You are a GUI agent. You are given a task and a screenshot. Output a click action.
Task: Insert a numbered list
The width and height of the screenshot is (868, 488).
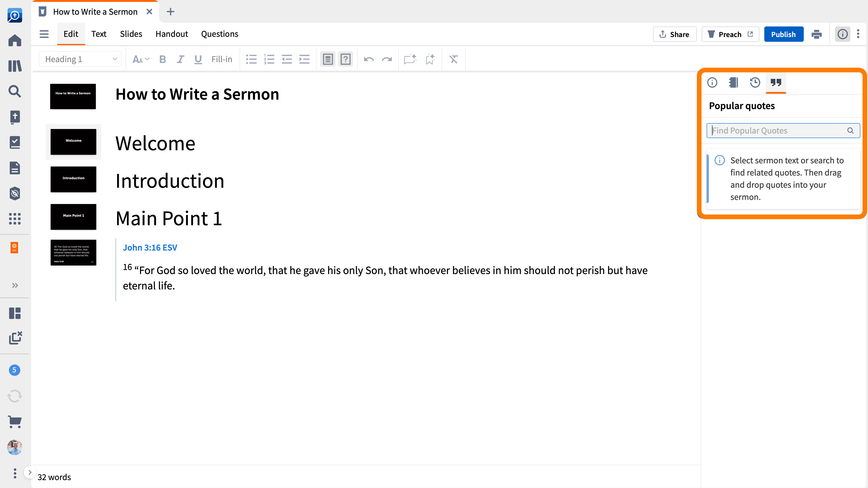tap(269, 59)
